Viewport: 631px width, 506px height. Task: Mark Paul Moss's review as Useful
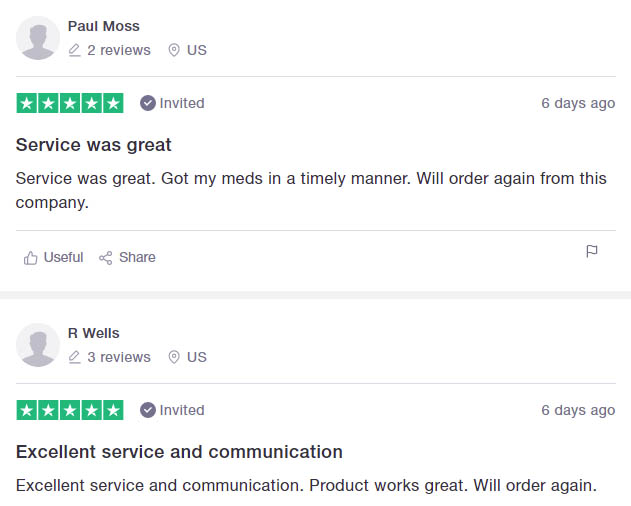(53, 258)
